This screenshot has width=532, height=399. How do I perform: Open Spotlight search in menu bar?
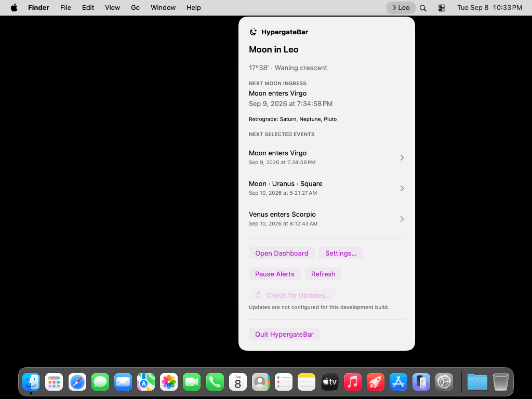(x=423, y=8)
